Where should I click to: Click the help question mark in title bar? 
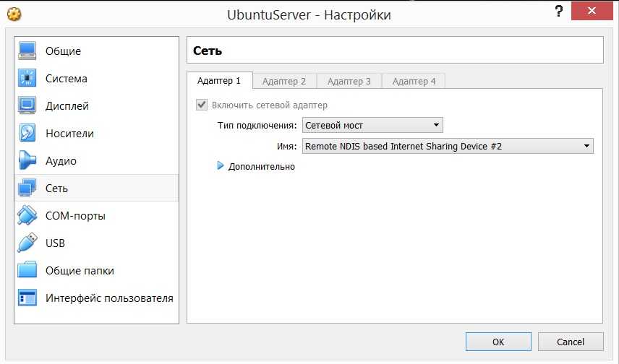[558, 12]
